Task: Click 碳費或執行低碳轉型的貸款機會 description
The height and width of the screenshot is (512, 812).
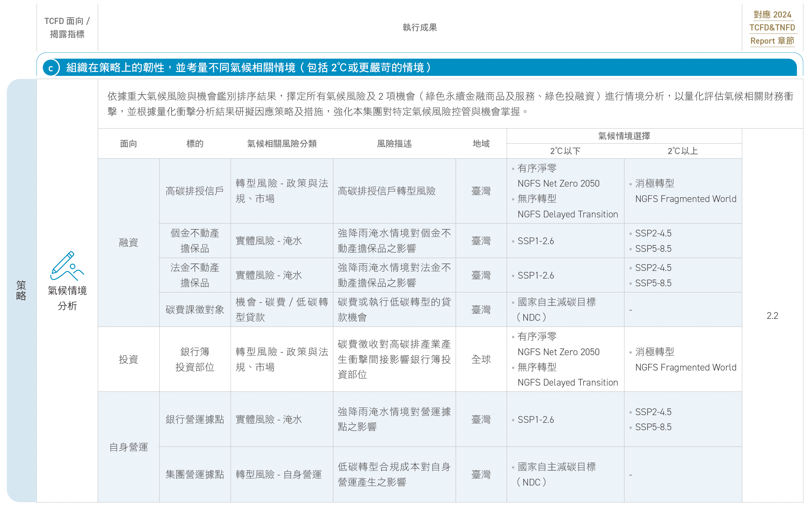Action: [x=394, y=310]
